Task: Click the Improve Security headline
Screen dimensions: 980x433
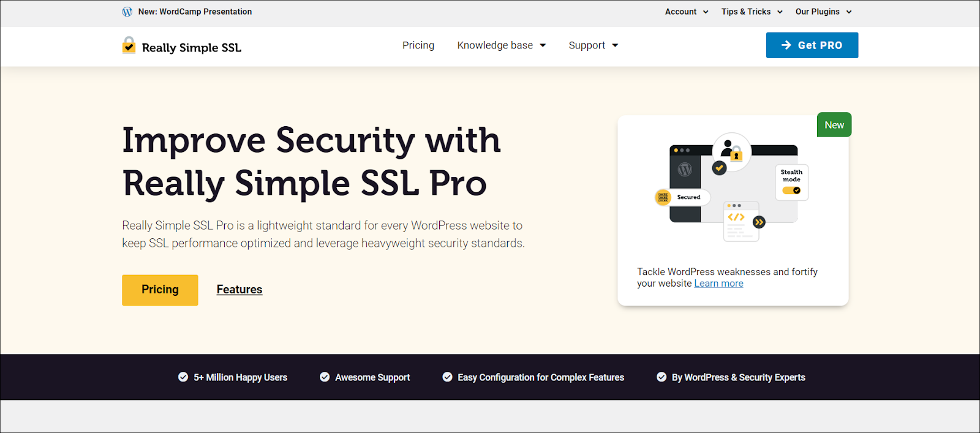Action: 312,162
